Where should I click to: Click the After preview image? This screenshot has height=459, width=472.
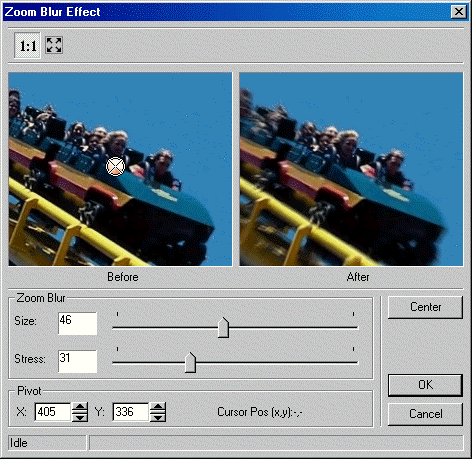click(351, 169)
